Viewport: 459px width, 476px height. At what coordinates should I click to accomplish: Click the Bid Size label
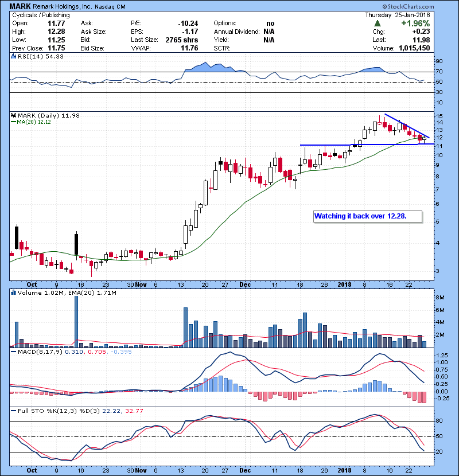[x=92, y=48]
